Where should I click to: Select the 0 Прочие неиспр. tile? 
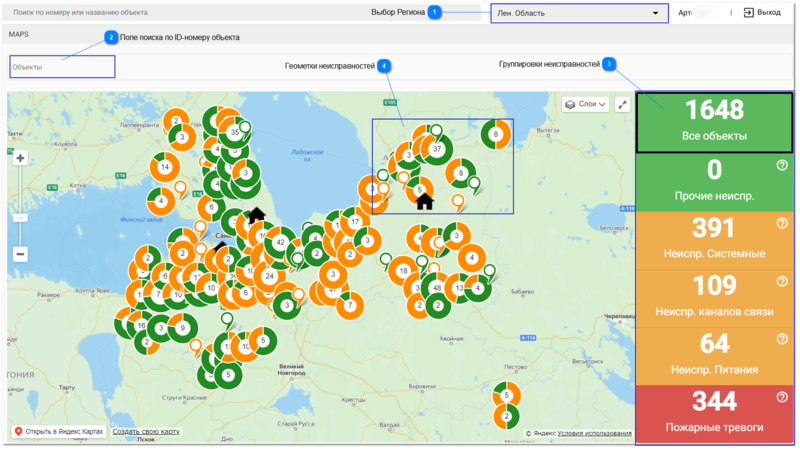714,182
